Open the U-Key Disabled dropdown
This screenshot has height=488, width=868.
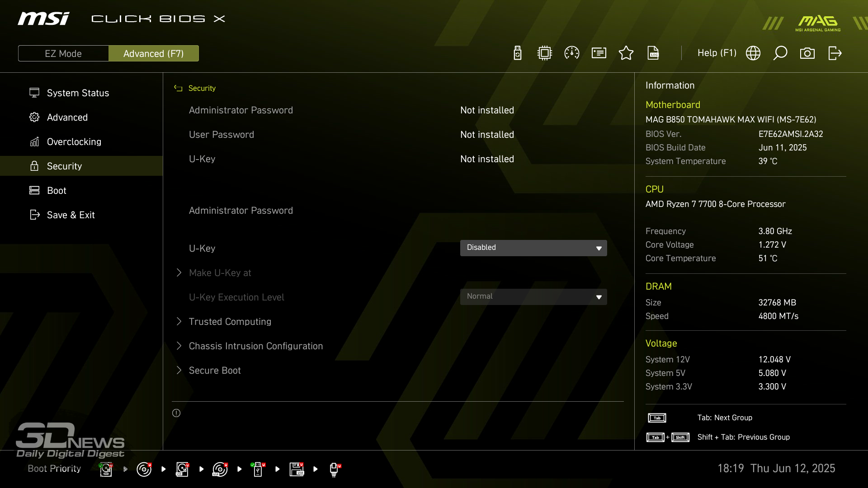(x=533, y=248)
